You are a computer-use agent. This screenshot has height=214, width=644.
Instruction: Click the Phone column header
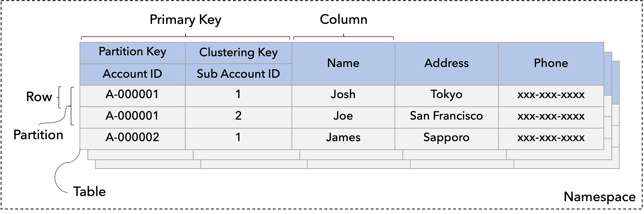pyautogui.click(x=551, y=63)
